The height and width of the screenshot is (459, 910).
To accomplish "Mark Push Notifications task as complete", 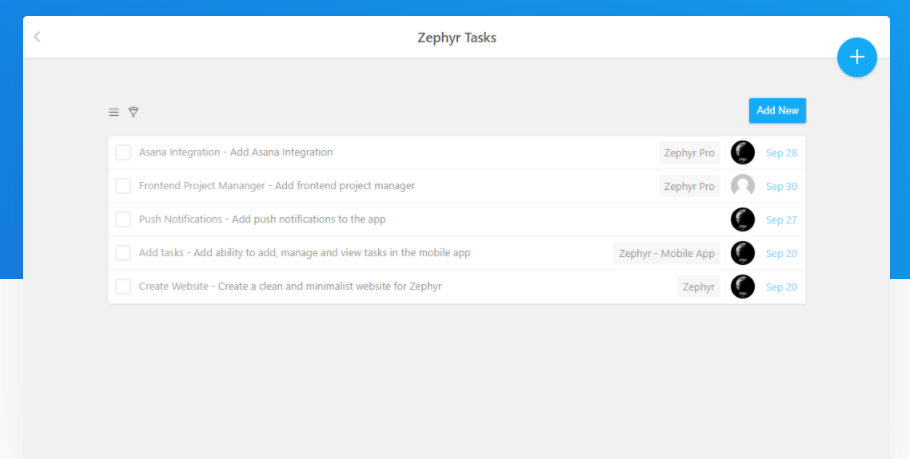I will (x=123, y=220).
